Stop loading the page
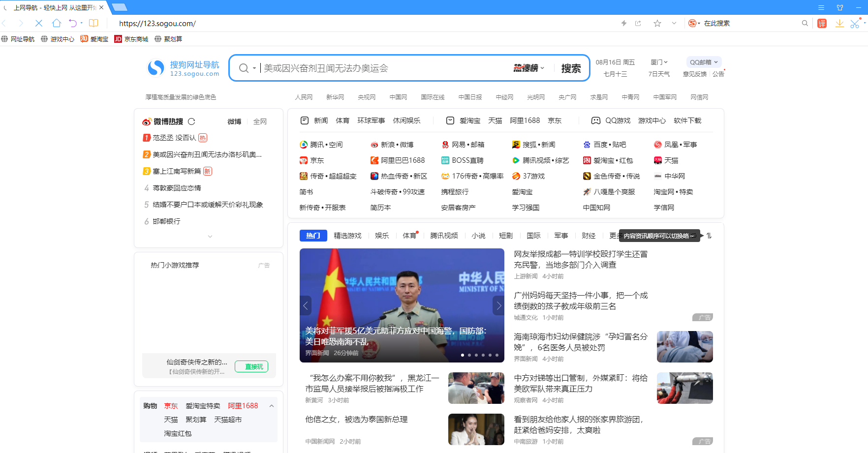This screenshot has height=453, width=868. tap(39, 23)
